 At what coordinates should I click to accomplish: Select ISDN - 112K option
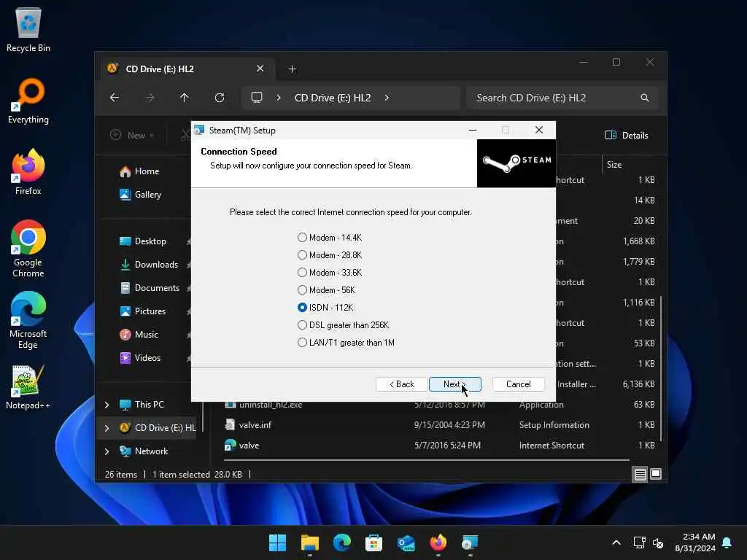pos(302,308)
